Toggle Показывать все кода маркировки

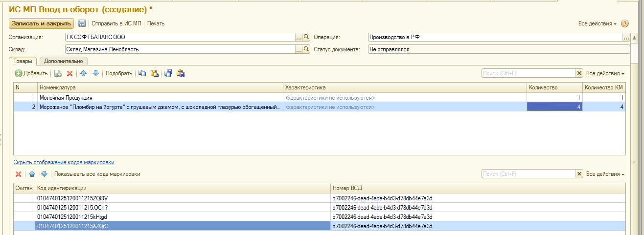(x=97, y=174)
